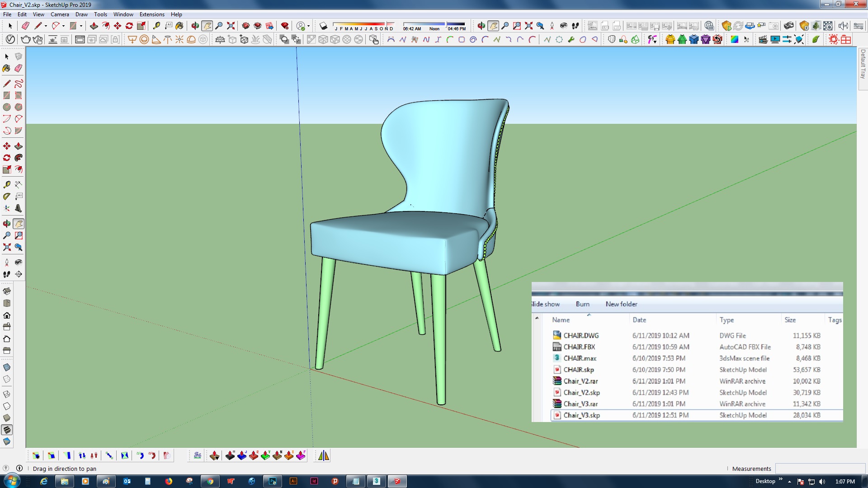Click the shadow month date slider

[363, 24]
